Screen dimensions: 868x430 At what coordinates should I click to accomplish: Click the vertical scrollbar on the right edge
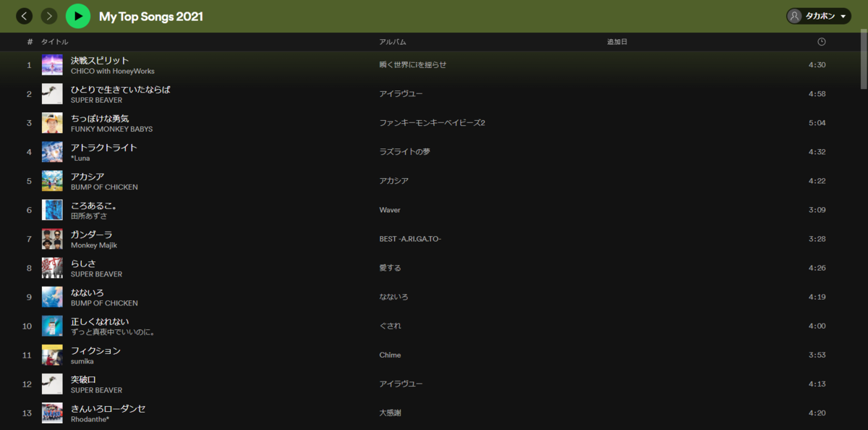point(864,60)
